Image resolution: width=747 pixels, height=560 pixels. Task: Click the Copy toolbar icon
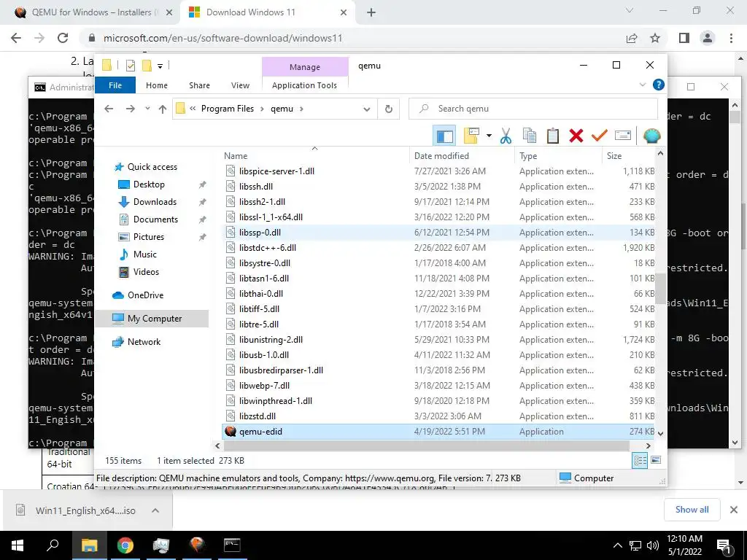pos(530,136)
